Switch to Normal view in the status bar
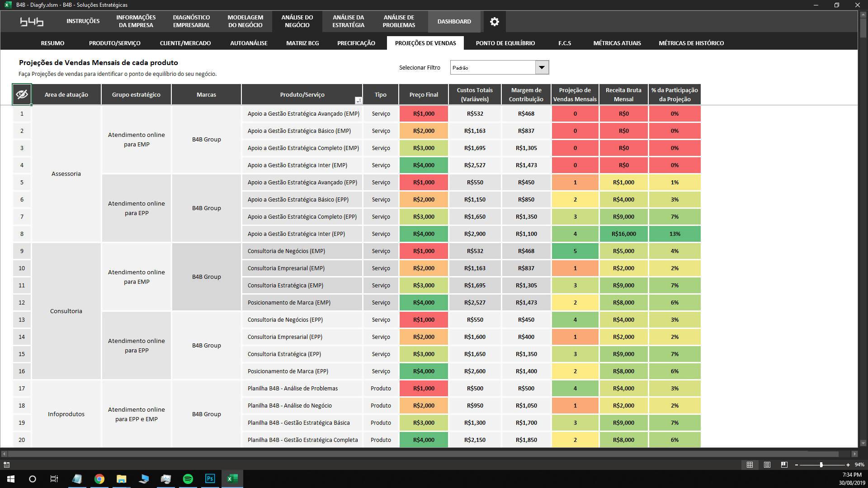 coord(750,465)
